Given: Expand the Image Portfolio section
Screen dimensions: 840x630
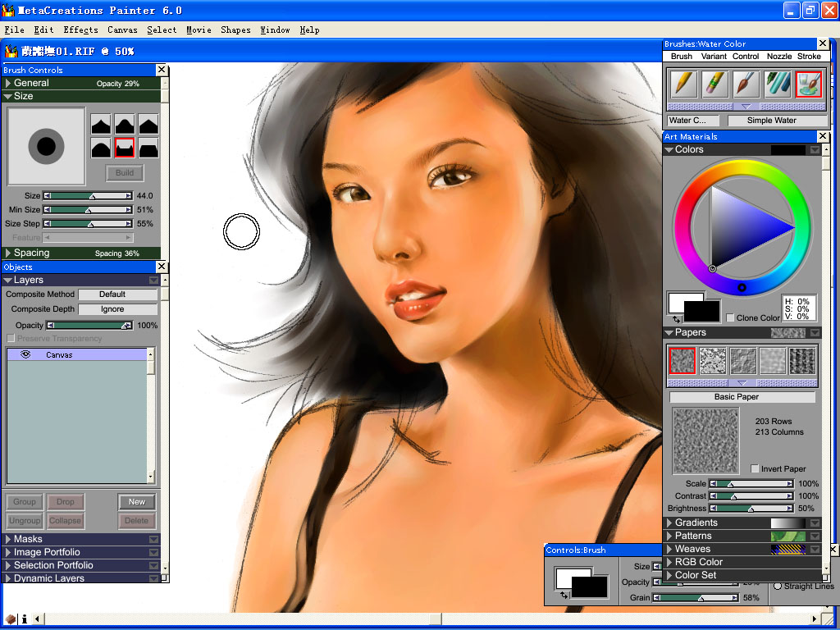Looking at the screenshot, I should click(8, 552).
